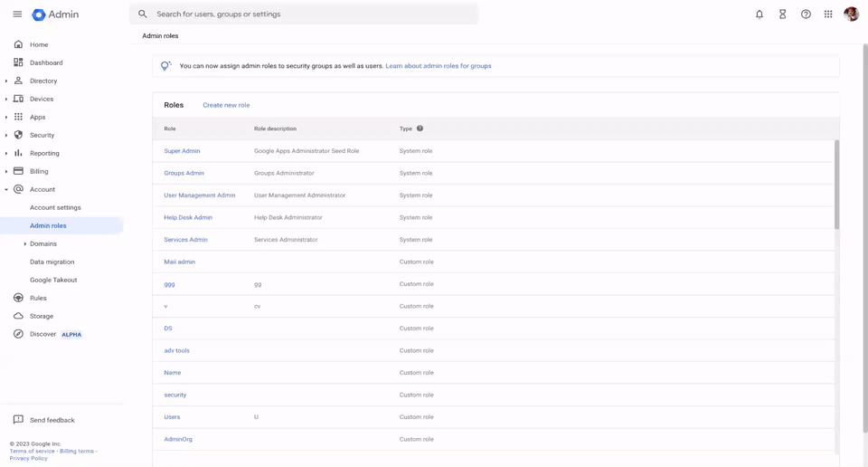Open the Name custom role
The width and height of the screenshot is (868, 467).
click(x=172, y=372)
